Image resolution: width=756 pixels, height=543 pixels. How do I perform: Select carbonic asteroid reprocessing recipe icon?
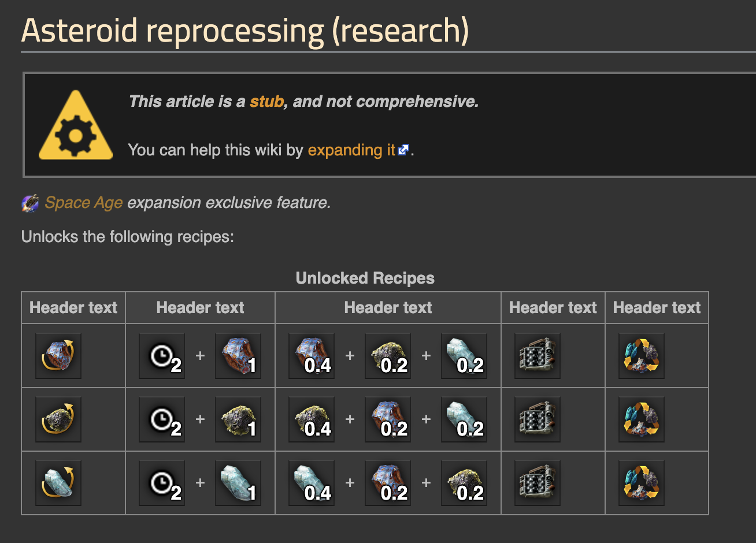pyautogui.click(x=58, y=419)
